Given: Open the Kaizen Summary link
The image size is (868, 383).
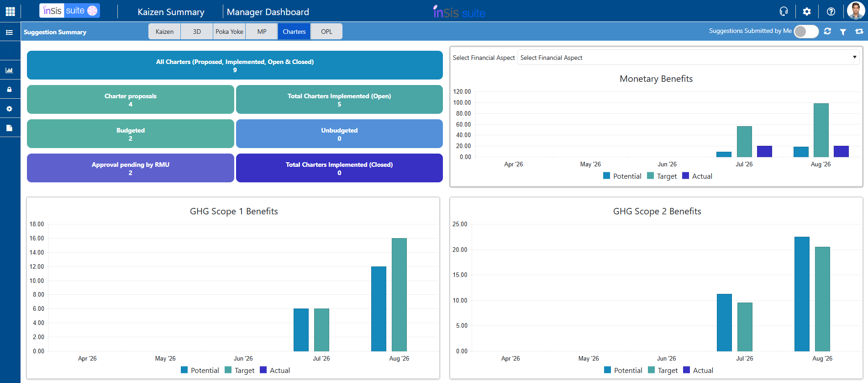Looking at the screenshot, I should [x=171, y=12].
